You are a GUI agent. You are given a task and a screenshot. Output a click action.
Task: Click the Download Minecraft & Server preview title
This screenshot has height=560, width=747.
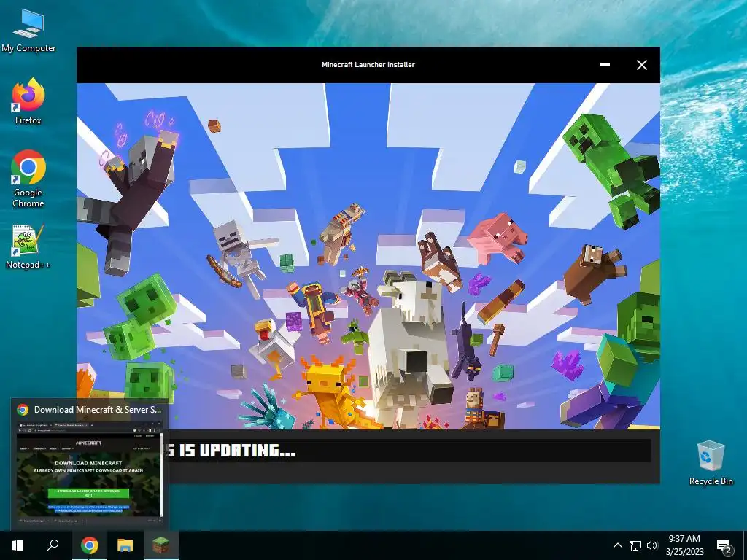click(x=98, y=410)
